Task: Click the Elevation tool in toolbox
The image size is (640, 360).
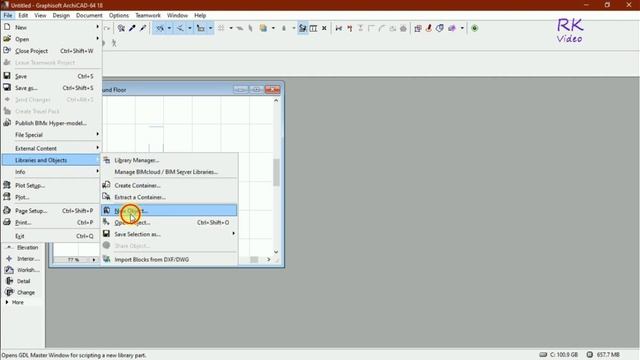Action: (23, 247)
